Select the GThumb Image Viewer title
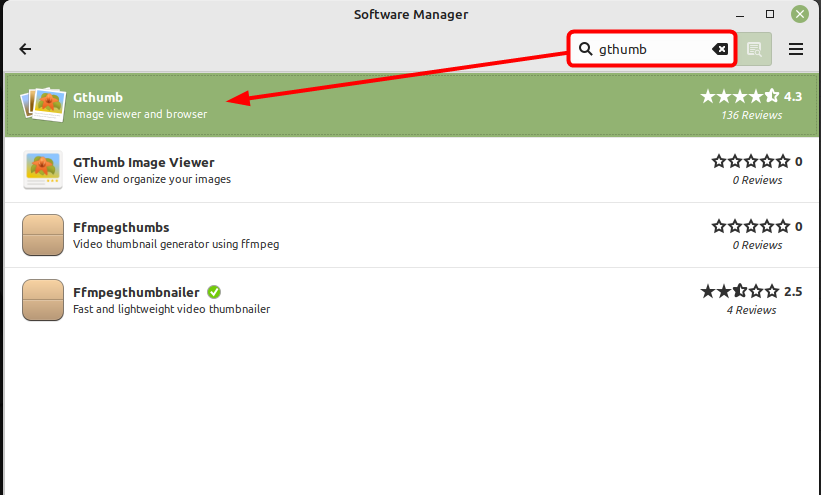821x495 pixels. 143,162
